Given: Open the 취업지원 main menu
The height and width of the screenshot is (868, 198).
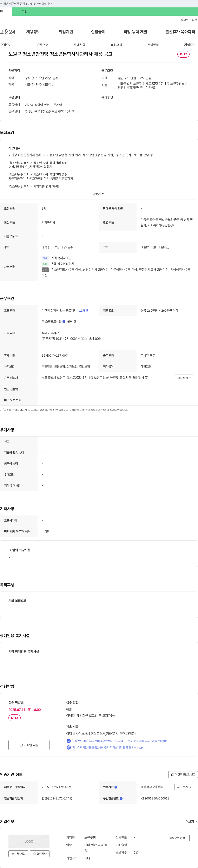Looking at the screenshot, I should click(66, 32).
